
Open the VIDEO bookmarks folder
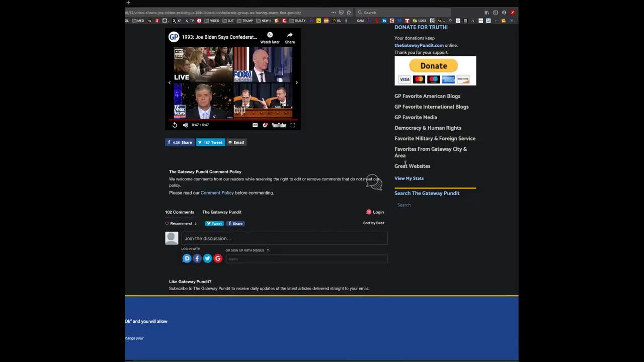(212, 21)
